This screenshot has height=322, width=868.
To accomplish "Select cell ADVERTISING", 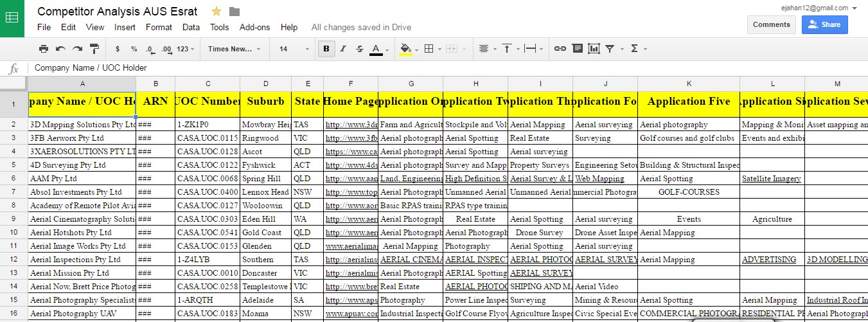I will coord(772,260).
